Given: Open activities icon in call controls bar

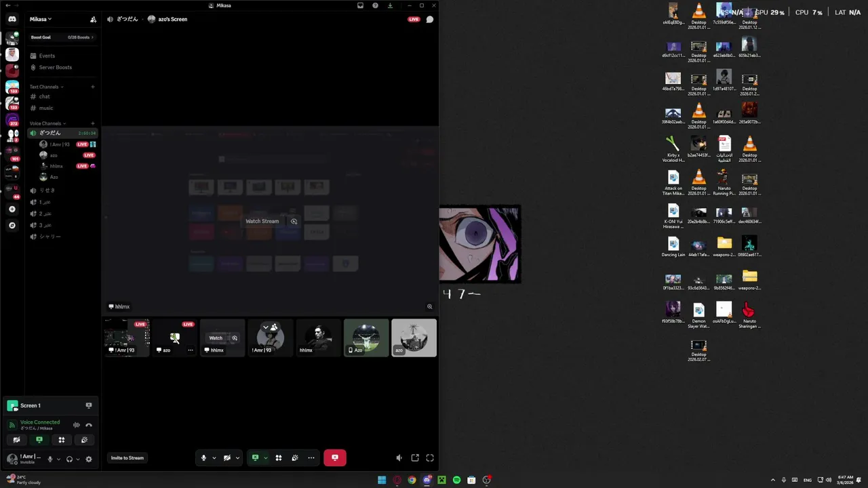Looking at the screenshot, I should tap(279, 458).
